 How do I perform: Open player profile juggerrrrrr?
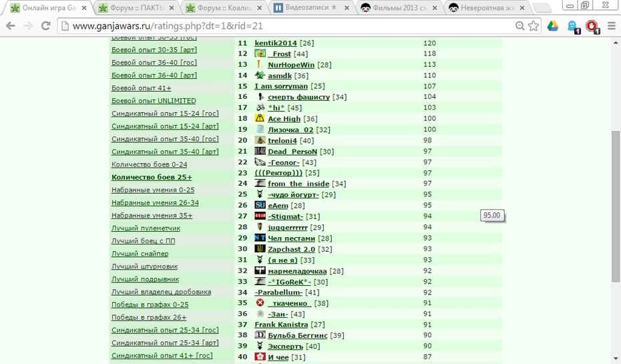(288, 227)
